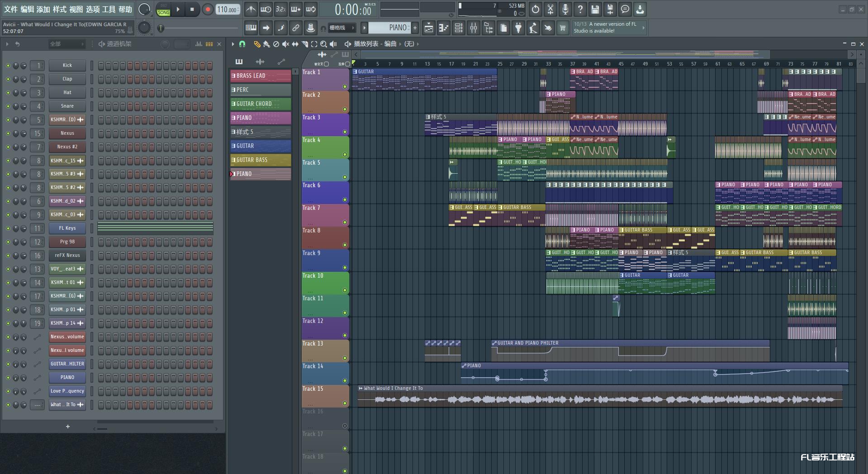Adjust the main pitch knob
The width and height of the screenshot is (868, 474).
(x=144, y=28)
